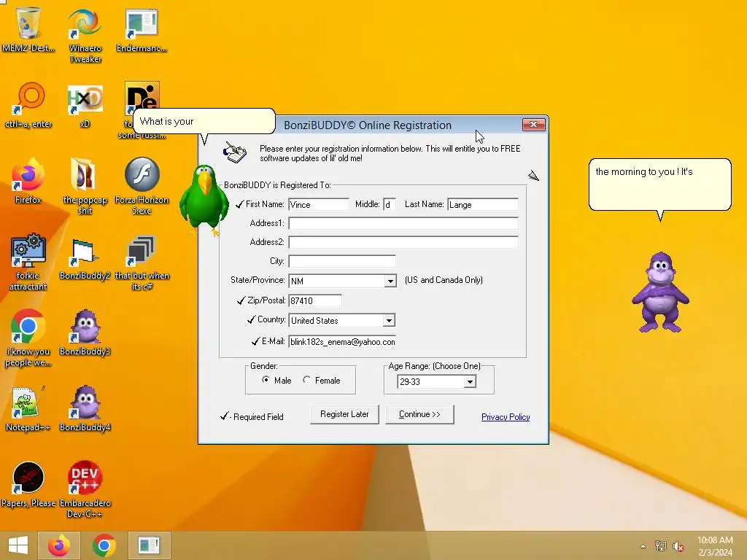The width and height of the screenshot is (747, 560).
Task: Click the City input field
Action: pyautogui.click(x=342, y=261)
